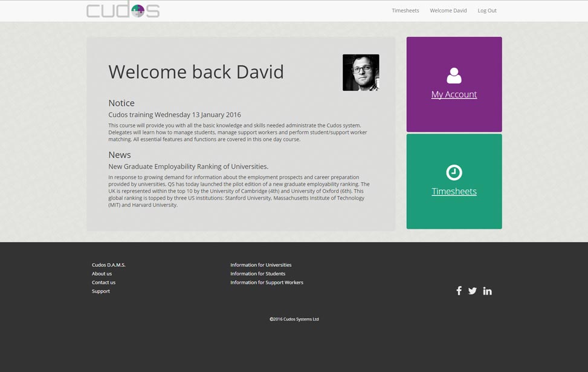
Task: Open the Twitter icon in footer
Action: [x=472, y=291]
